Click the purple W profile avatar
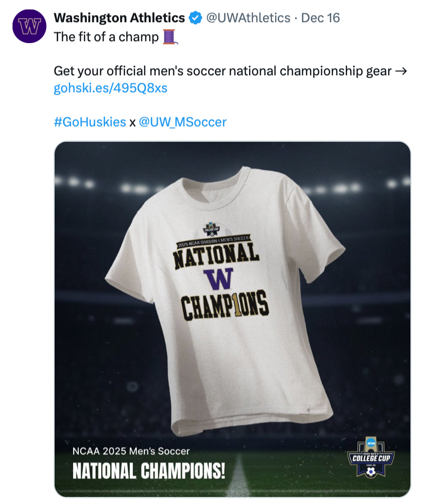The height and width of the screenshot is (504, 437). [29, 27]
